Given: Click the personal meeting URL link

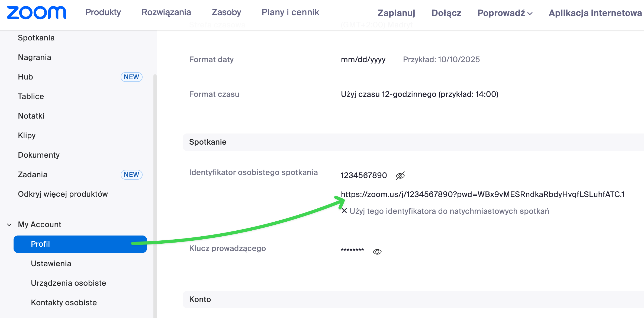Looking at the screenshot, I should pos(482,194).
